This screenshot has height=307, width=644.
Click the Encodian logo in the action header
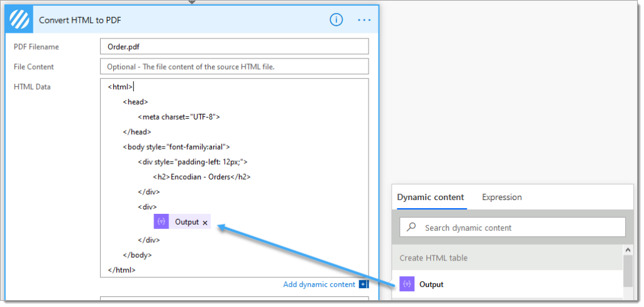click(18, 20)
